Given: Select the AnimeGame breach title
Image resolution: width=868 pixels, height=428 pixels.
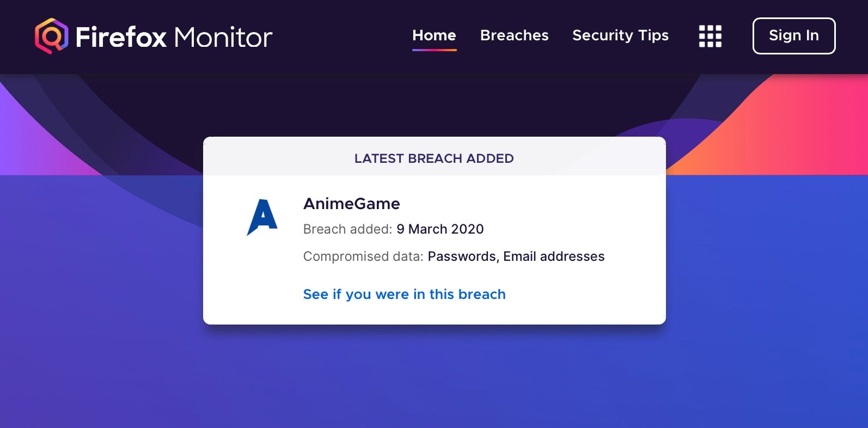Looking at the screenshot, I should pos(351,204).
